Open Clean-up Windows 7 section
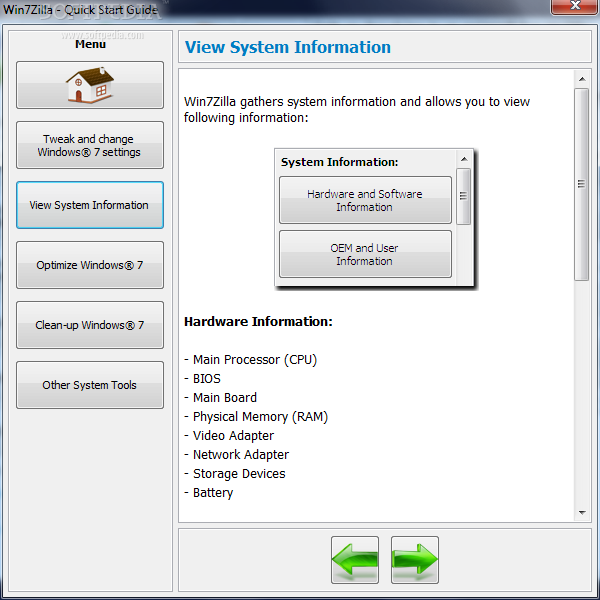Viewport: 600px width, 600px height. click(x=90, y=325)
